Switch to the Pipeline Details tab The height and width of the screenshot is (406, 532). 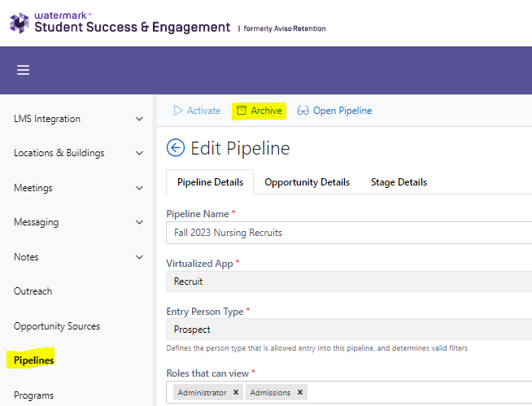click(210, 182)
